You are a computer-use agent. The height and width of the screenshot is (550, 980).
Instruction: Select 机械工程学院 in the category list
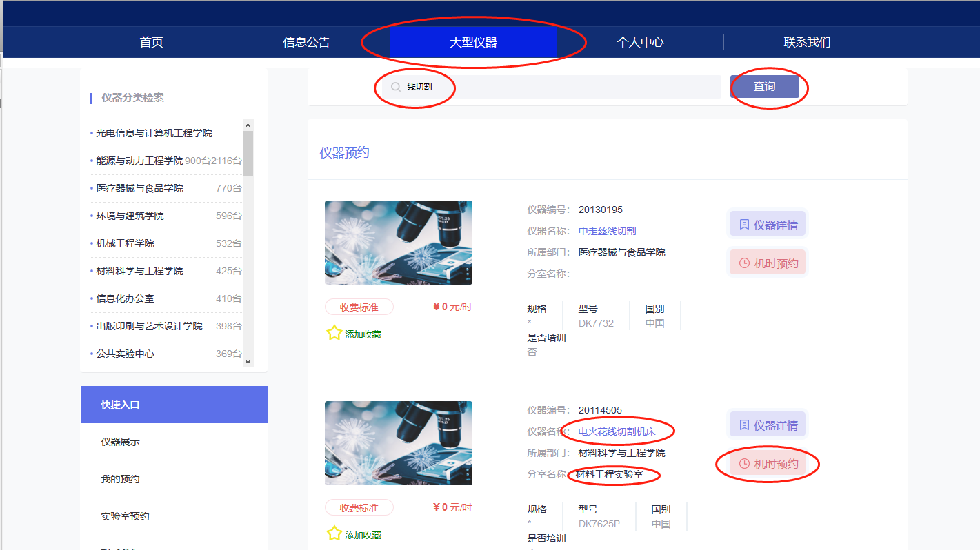(126, 243)
